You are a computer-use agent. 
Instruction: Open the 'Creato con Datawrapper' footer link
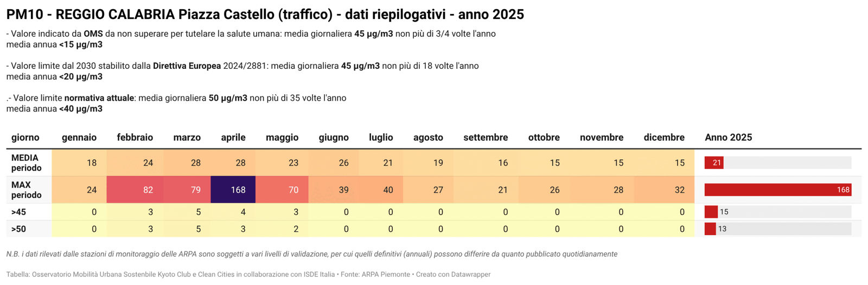pyautogui.click(x=453, y=275)
